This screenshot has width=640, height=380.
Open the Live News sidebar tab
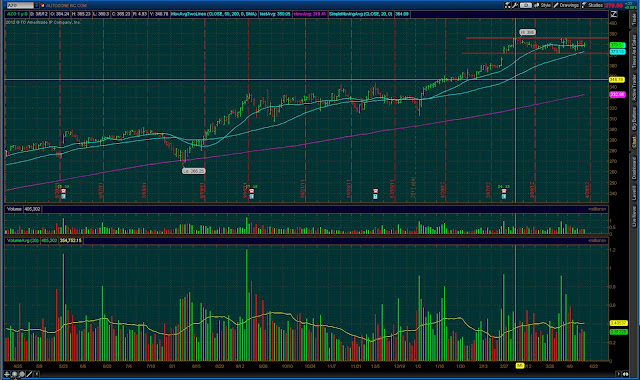pyautogui.click(x=634, y=216)
